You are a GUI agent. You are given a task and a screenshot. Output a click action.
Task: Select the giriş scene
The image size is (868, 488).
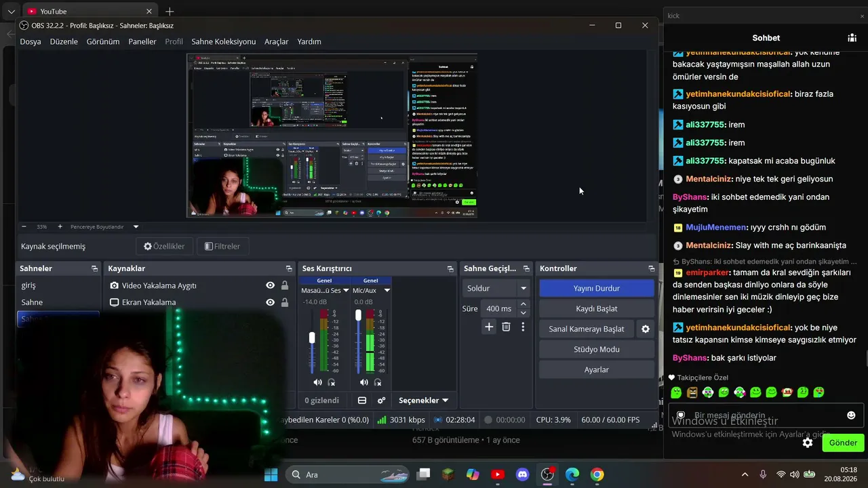pos(58,285)
